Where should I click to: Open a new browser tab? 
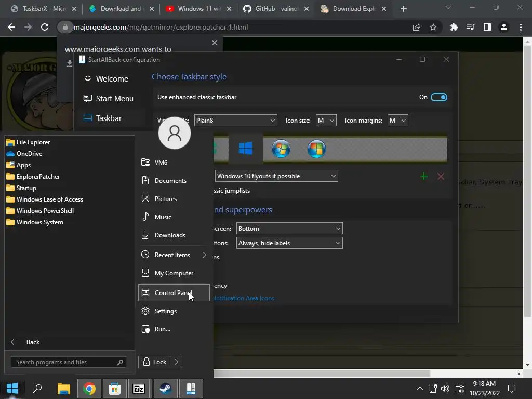tap(403, 9)
